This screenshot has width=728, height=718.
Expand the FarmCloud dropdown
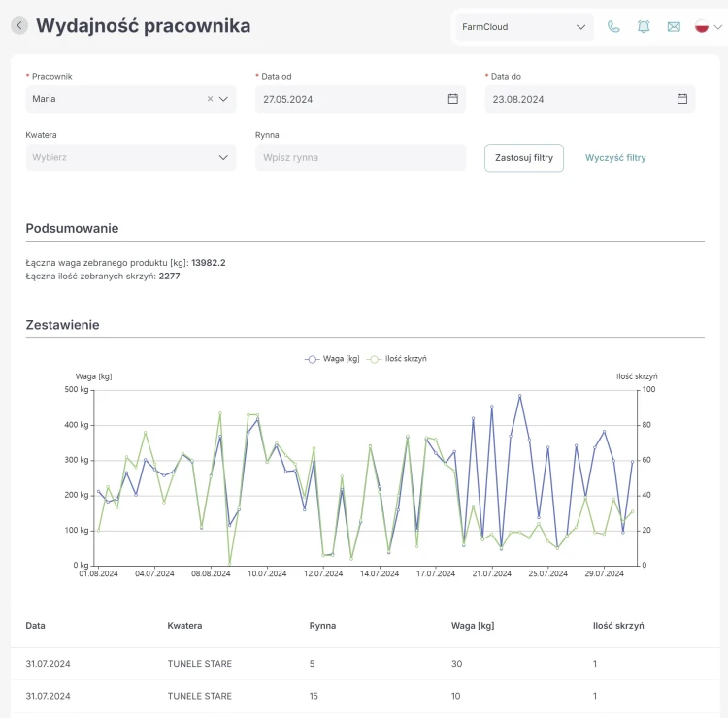523,27
